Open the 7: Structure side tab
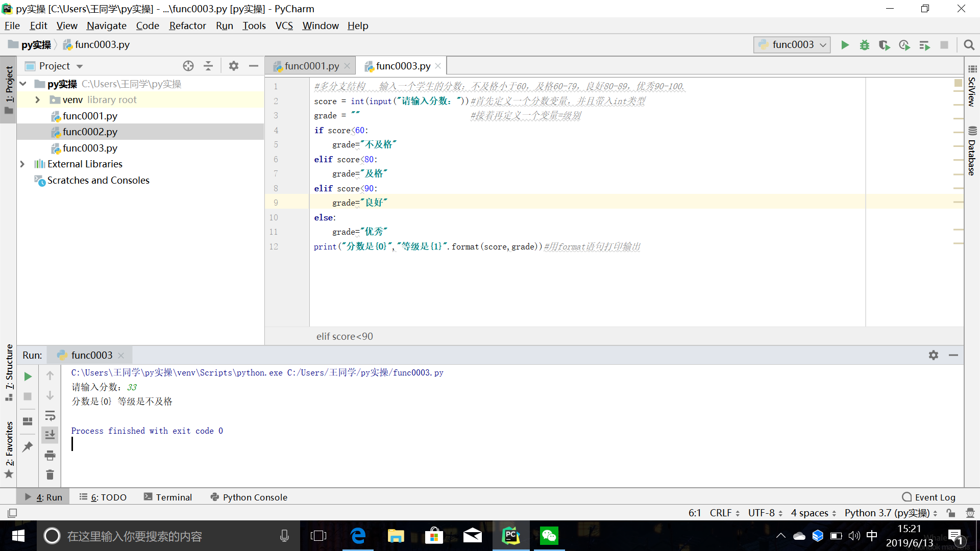This screenshot has width=980, height=551. pyautogui.click(x=9, y=372)
